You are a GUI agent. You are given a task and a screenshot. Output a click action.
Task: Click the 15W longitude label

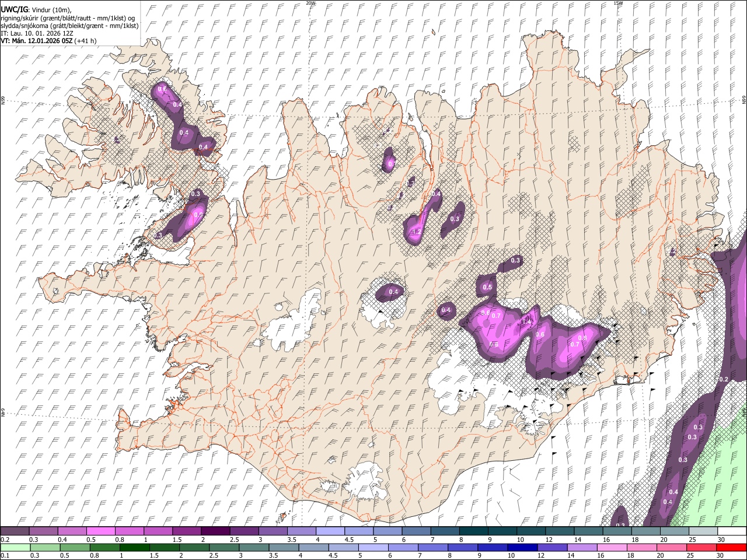click(618, 3)
